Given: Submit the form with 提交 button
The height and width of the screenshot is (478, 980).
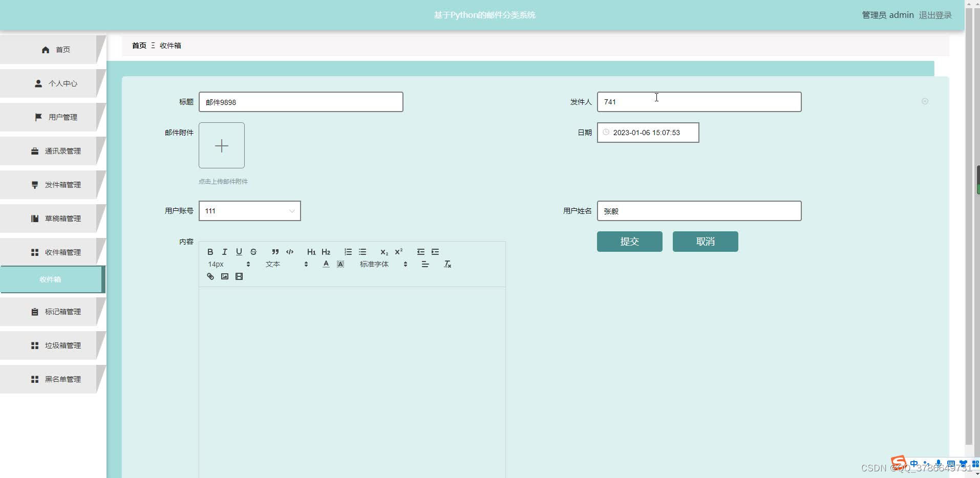Looking at the screenshot, I should tap(630, 242).
